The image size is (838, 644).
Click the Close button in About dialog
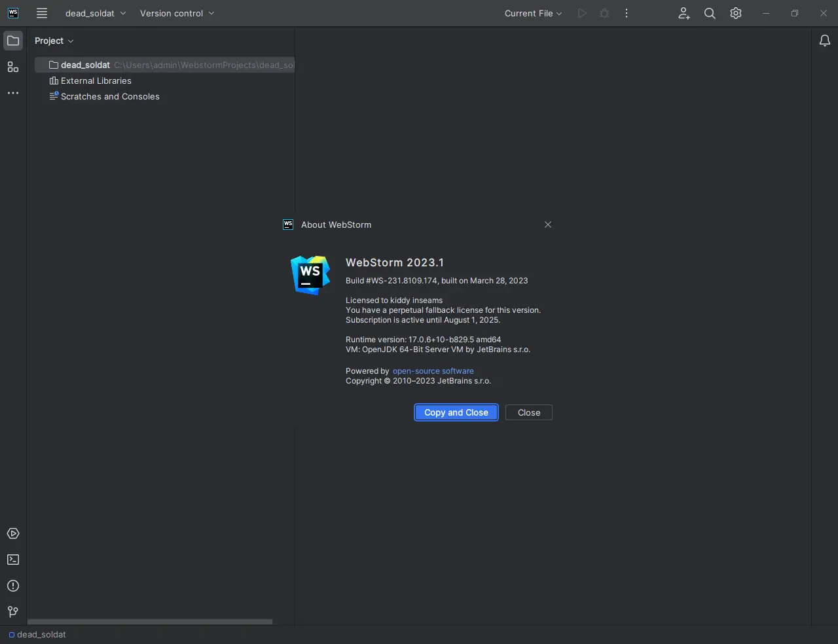529,412
